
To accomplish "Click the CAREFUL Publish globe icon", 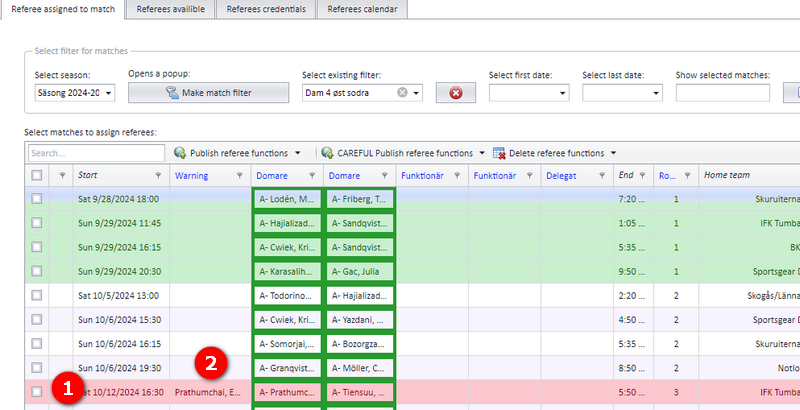I will tap(327, 153).
